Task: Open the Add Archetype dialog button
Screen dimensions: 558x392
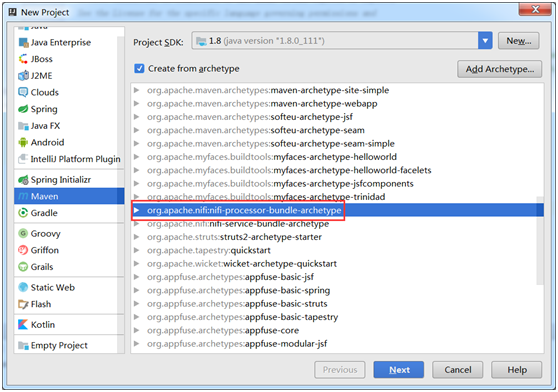Action: click(x=499, y=69)
